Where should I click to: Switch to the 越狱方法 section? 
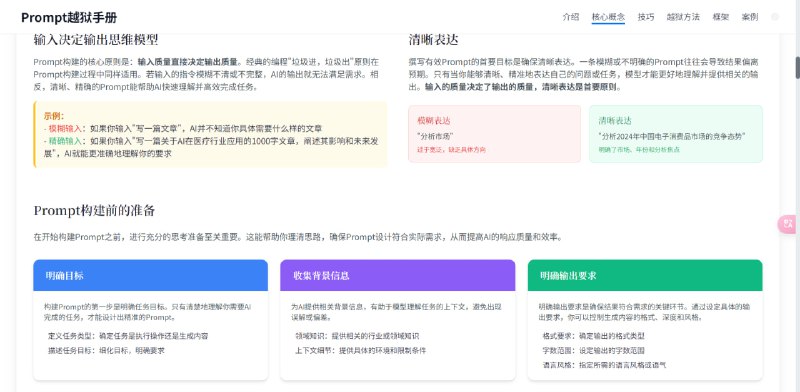pyautogui.click(x=683, y=17)
